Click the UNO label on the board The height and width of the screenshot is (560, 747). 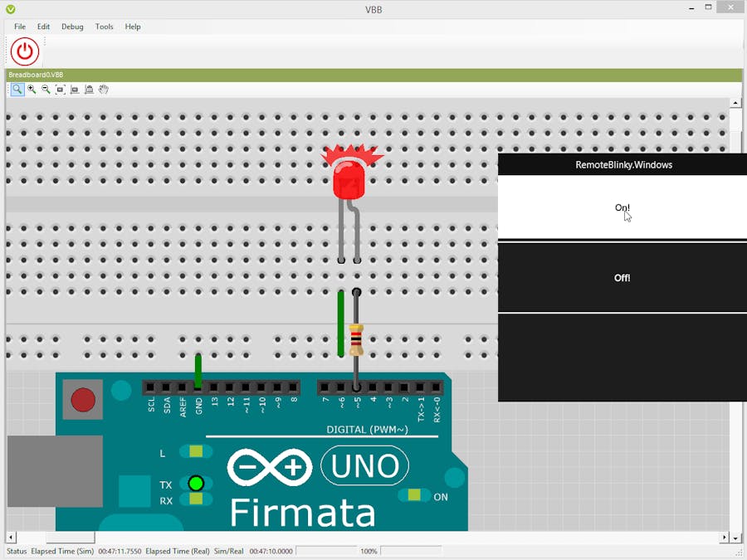tap(365, 465)
